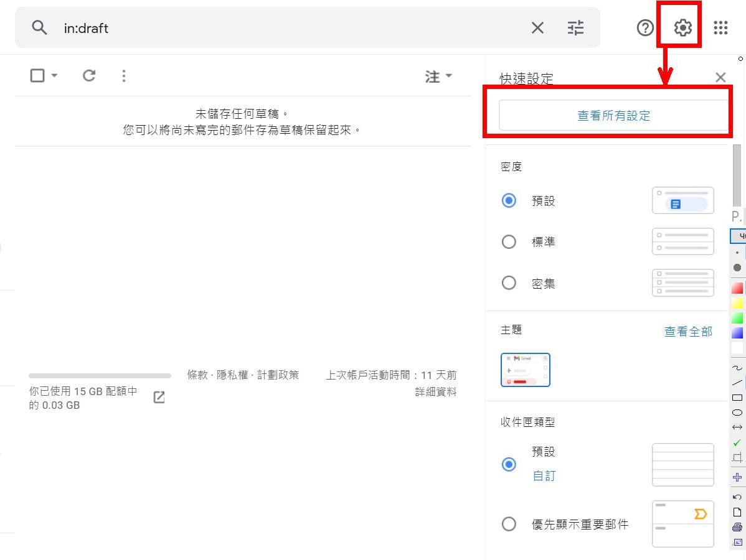Open the help question mark icon
Viewport: 746px width, 560px height.
[x=645, y=27]
